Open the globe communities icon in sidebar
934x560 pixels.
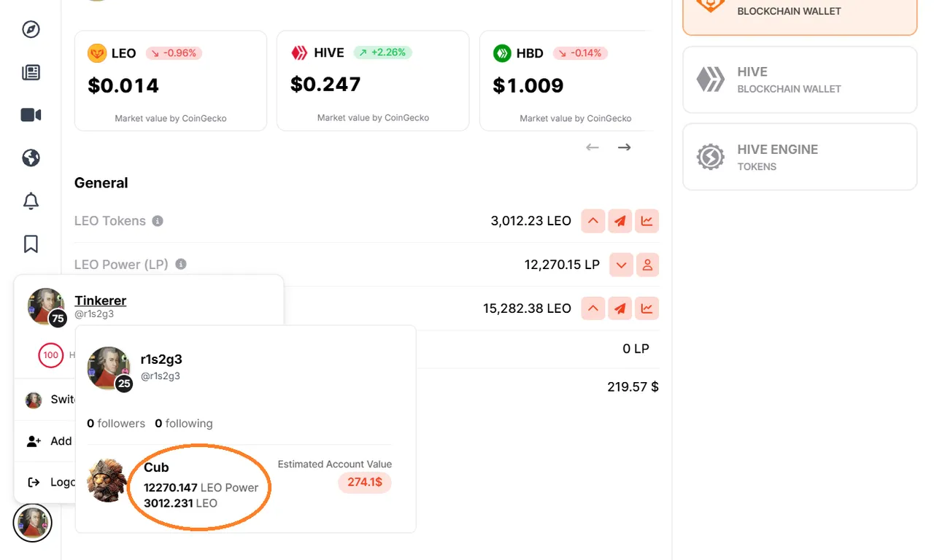31,158
